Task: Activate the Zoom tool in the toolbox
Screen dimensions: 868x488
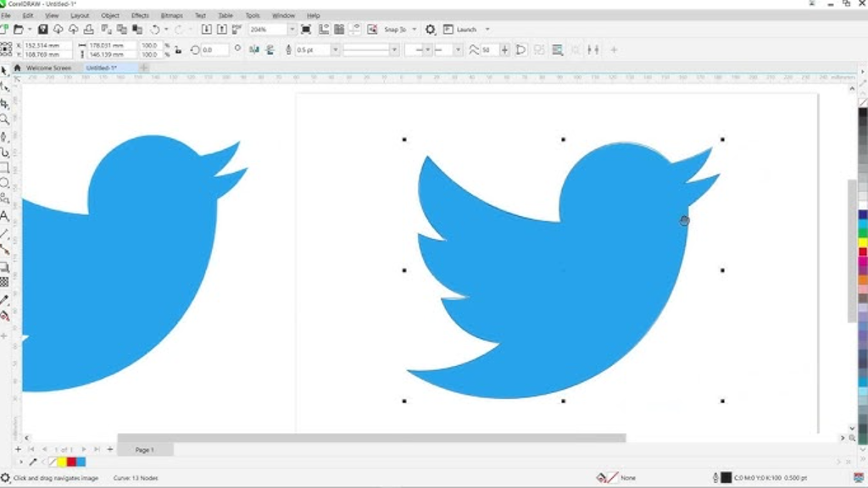Action: pos(4,119)
